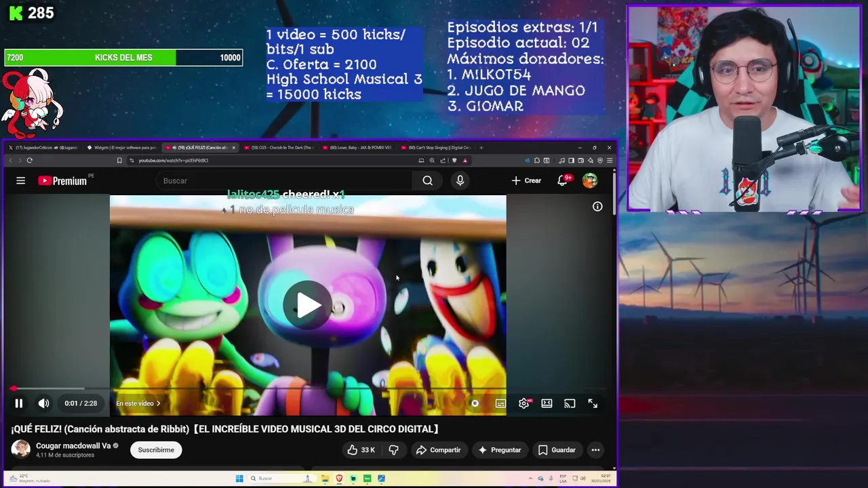Viewport: 868px width, 488px height.
Task: Mute the video with speaker icon
Action: 43,403
